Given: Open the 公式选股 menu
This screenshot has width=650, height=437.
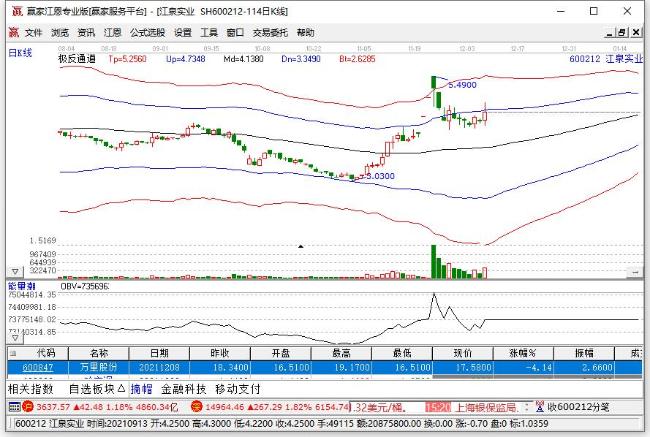Looking at the screenshot, I should pos(148,32).
